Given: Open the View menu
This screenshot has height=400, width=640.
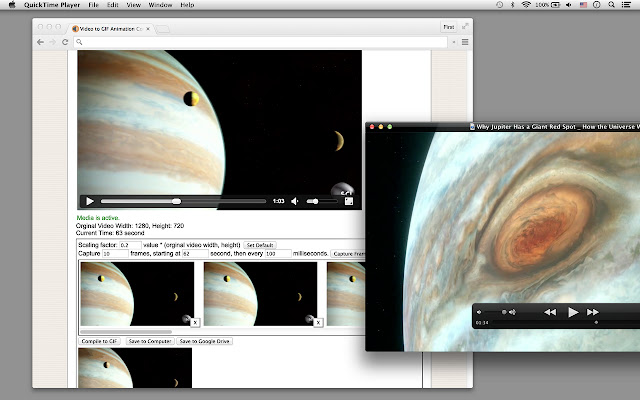Looking at the screenshot, I should click(x=133, y=5).
